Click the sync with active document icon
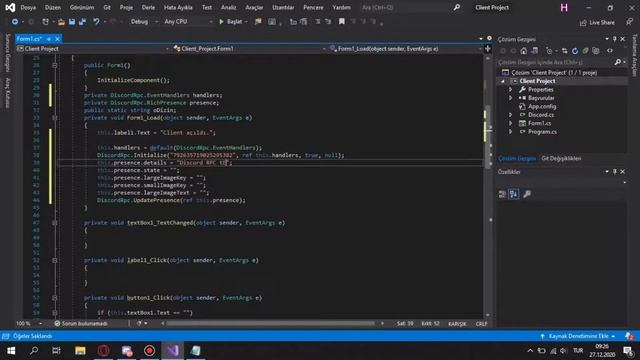The image size is (640, 360). tap(564, 51)
